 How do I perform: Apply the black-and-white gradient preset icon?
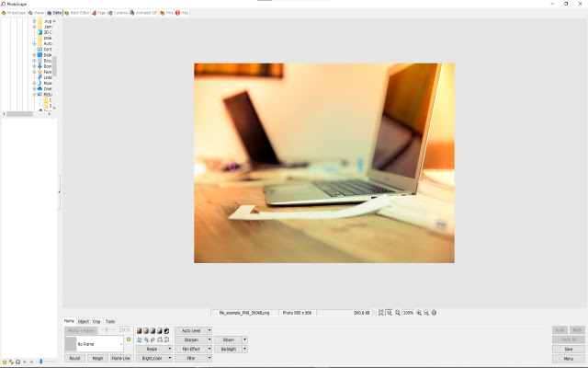click(159, 331)
